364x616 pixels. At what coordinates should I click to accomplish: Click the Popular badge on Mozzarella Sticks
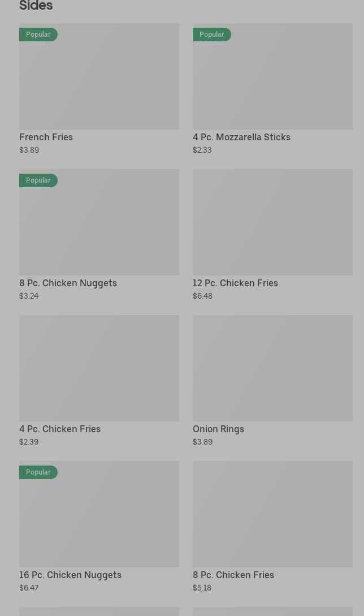pyautogui.click(x=211, y=35)
